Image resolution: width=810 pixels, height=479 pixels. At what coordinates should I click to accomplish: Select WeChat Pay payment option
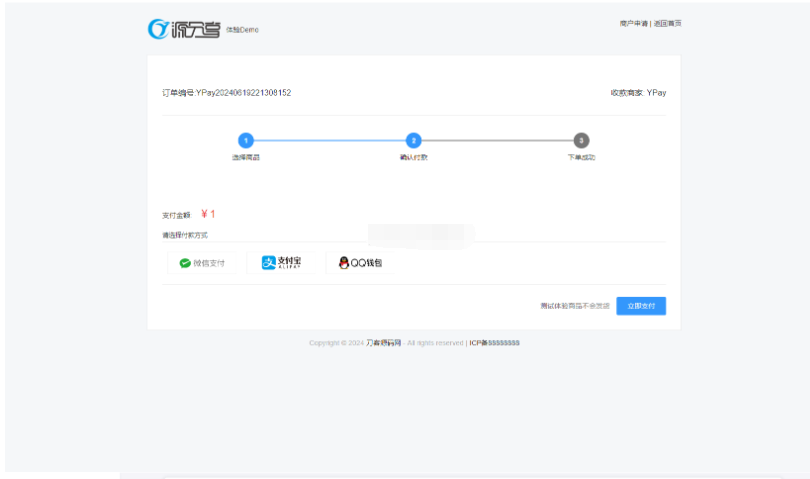coord(202,263)
